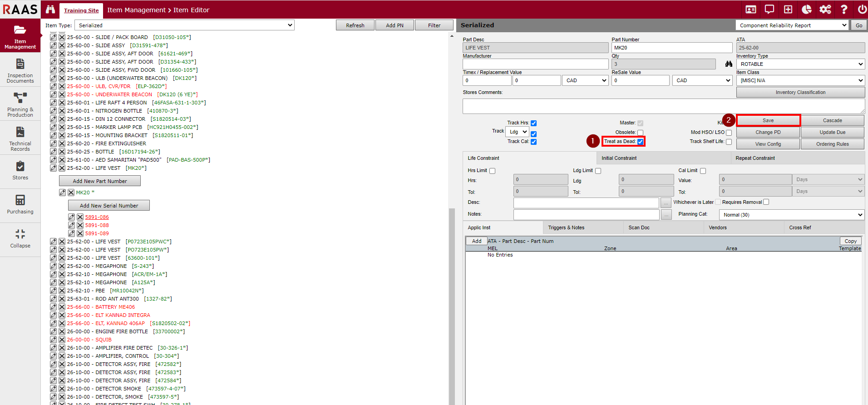Click the Stores Comments text field
Screen dimensions: 868x405
(x=663, y=106)
